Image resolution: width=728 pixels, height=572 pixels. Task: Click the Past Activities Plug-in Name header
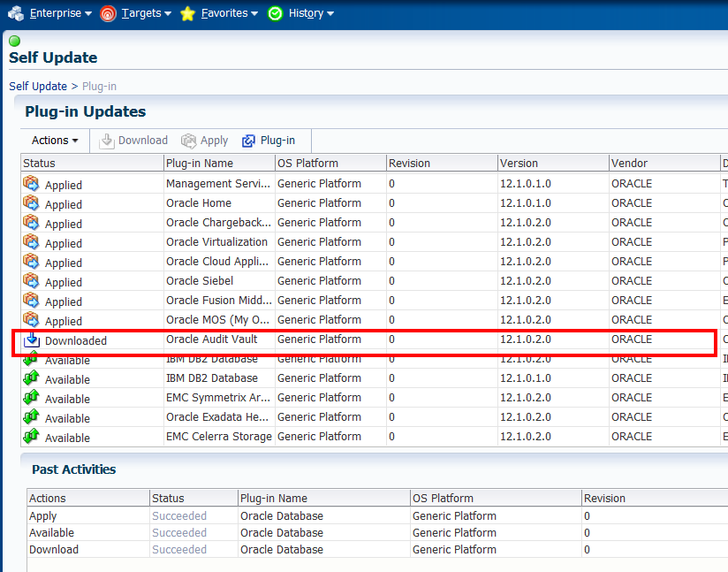pyautogui.click(x=324, y=498)
